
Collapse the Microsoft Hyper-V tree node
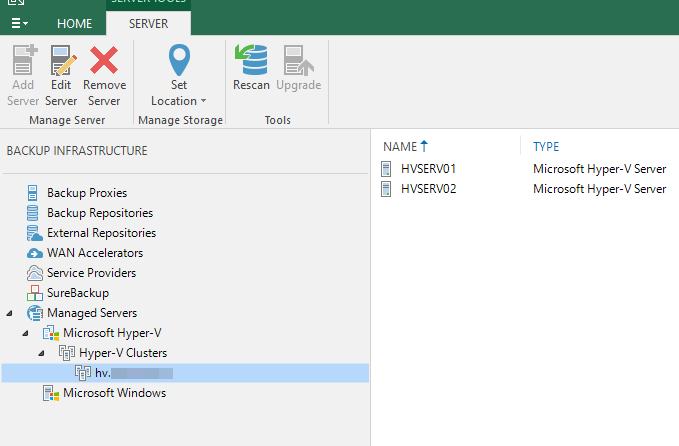point(26,333)
